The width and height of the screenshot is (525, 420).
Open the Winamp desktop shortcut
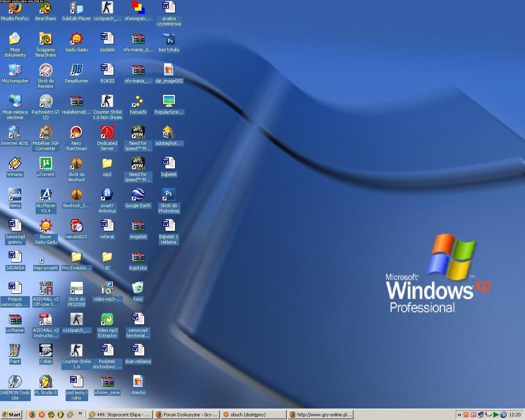[15, 167]
